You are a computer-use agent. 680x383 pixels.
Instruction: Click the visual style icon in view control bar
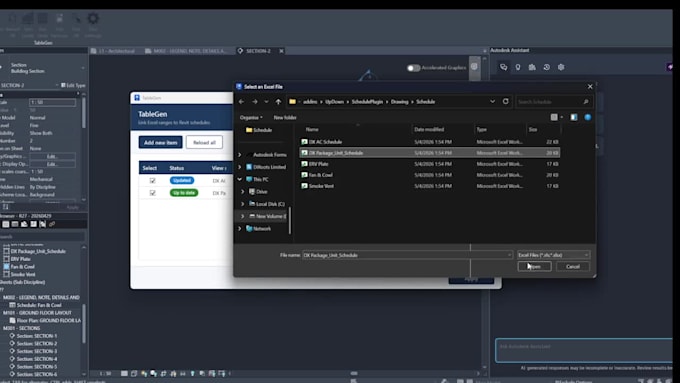coord(134,373)
